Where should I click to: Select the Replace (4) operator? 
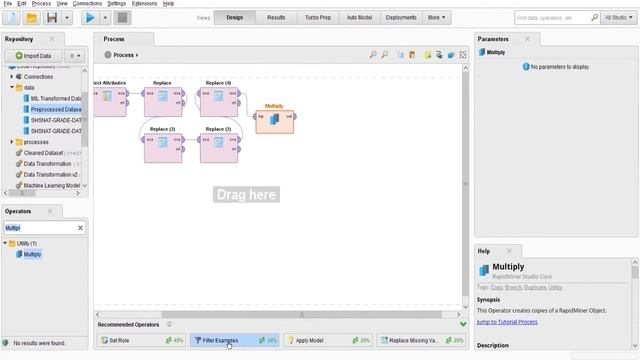coord(219,101)
